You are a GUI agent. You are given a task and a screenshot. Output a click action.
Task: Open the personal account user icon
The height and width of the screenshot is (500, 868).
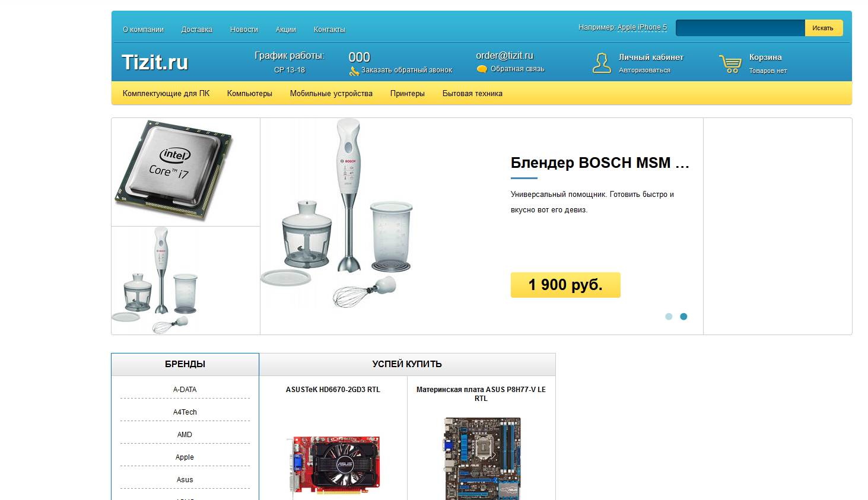click(602, 63)
